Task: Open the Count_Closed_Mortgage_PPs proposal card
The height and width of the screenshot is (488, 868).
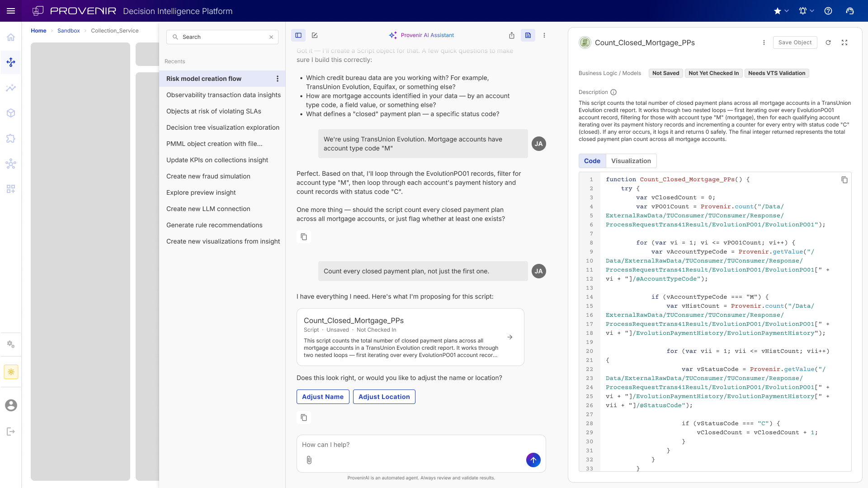Action: pyautogui.click(x=410, y=337)
